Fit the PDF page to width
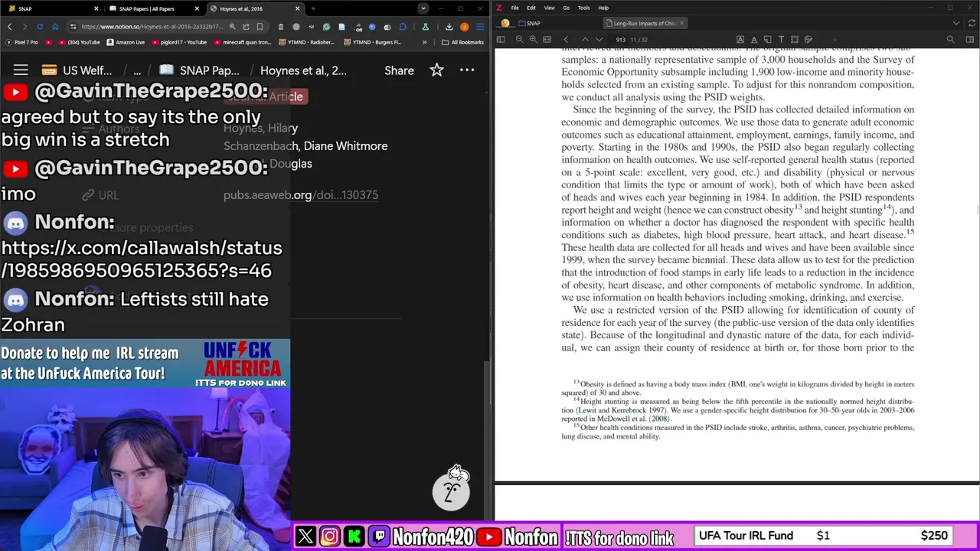Viewport: 980px width, 551px height. (x=547, y=40)
